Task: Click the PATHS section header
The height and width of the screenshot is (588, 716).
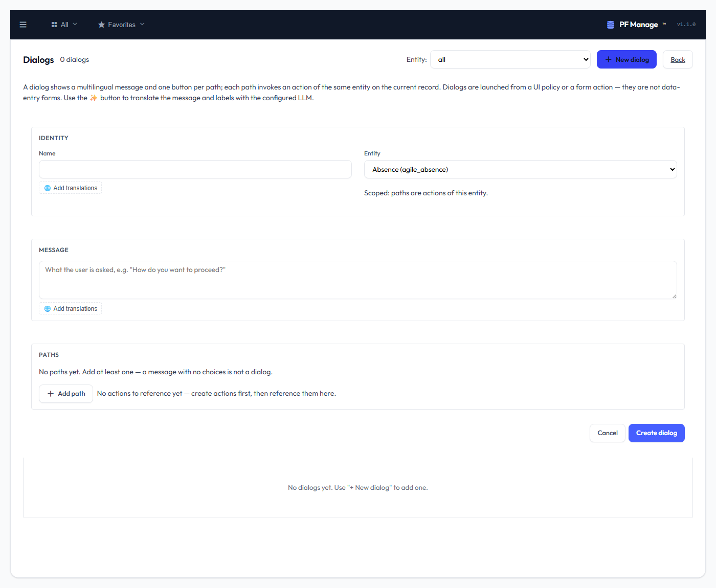Action: point(49,355)
